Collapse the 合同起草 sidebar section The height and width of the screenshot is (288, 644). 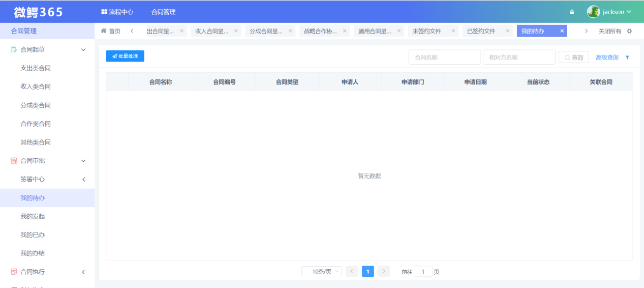tap(83, 50)
